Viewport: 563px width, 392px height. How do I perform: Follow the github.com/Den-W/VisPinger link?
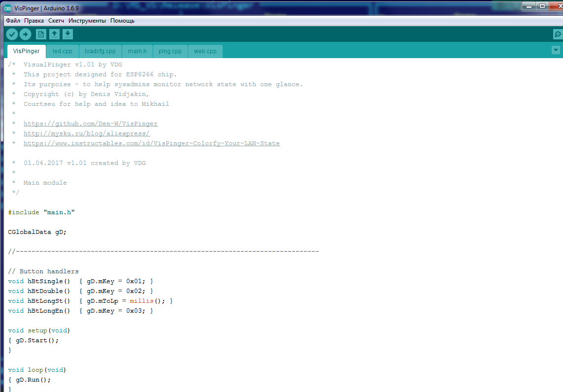point(91,124)
